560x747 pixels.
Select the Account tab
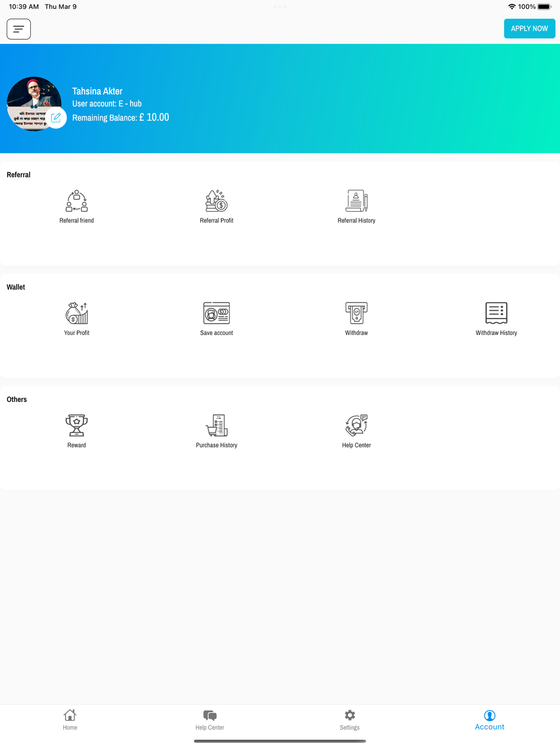click(490, 720)
